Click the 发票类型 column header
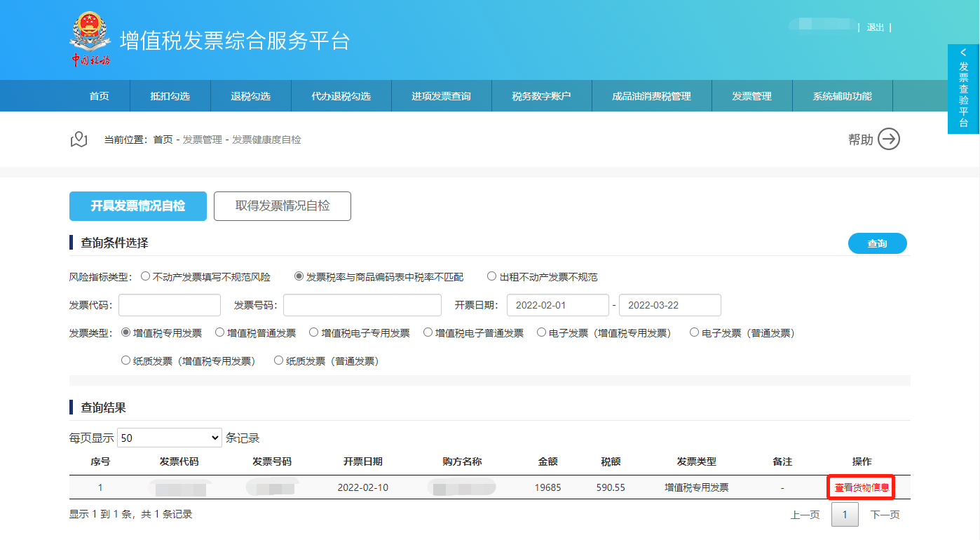The image size is (980, 540). pyautogui.click(x=697, y=461)
